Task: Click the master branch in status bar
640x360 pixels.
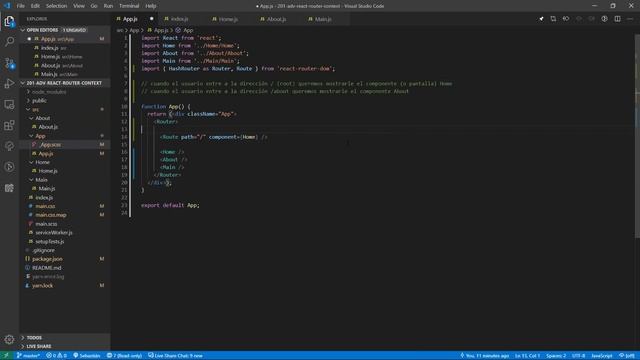Action: [28, 356]
